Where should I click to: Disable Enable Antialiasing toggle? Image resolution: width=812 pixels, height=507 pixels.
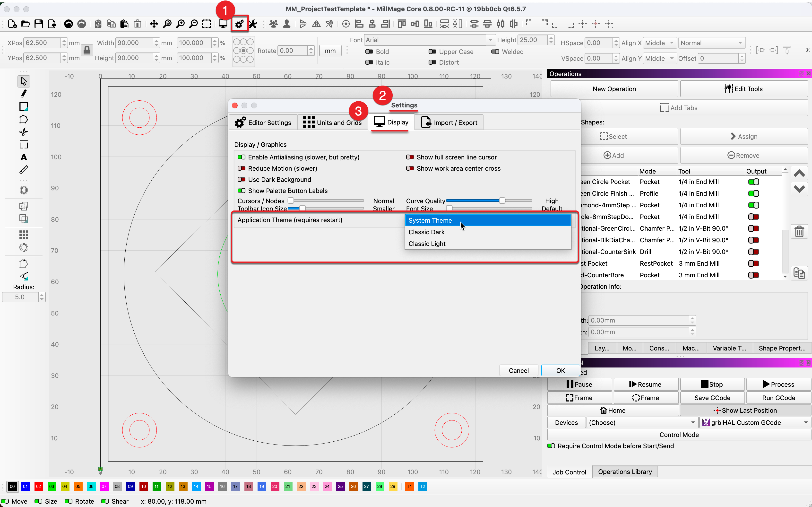pos(241,157)
